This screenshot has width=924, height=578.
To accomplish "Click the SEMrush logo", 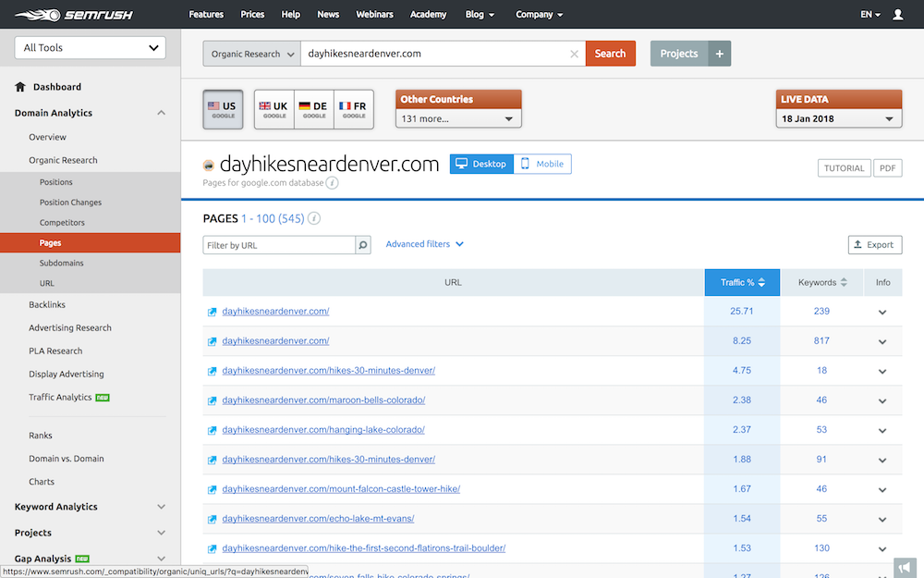I will pos(74,15).
